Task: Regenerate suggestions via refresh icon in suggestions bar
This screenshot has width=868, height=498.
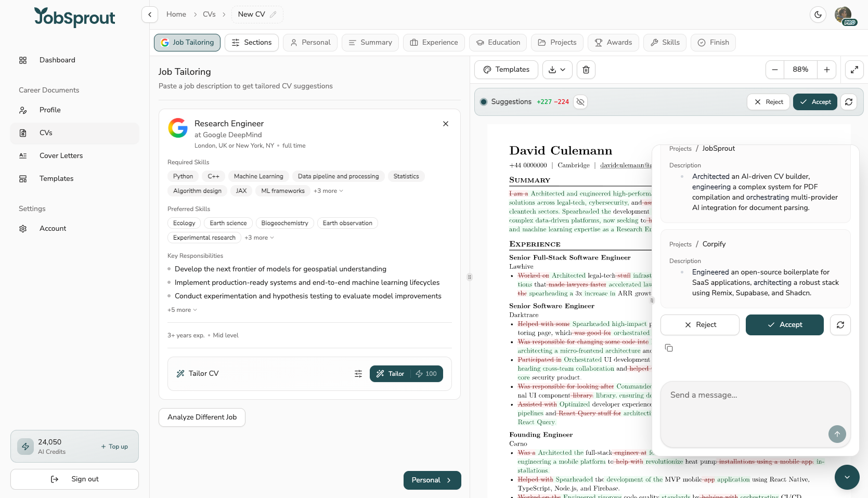Action: pos(849,102)
